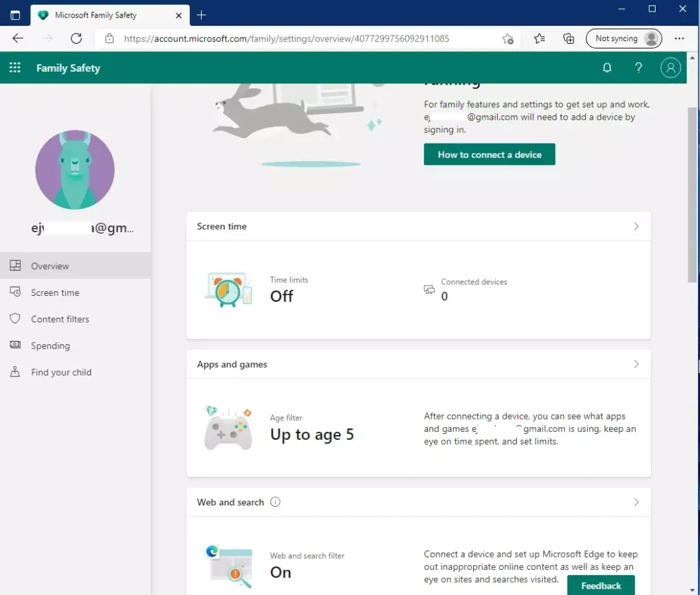
Task: Open Find your child in the sidebar
Action: [75, 372]
